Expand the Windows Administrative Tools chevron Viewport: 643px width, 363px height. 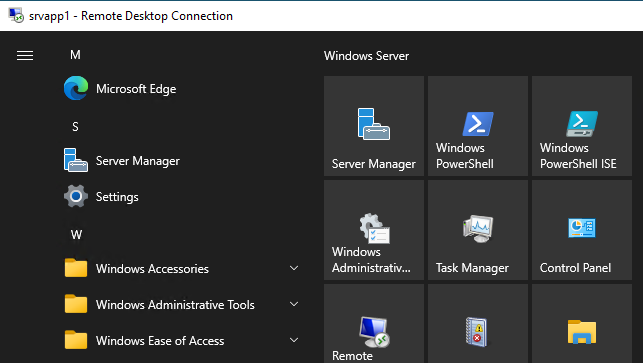294,304
